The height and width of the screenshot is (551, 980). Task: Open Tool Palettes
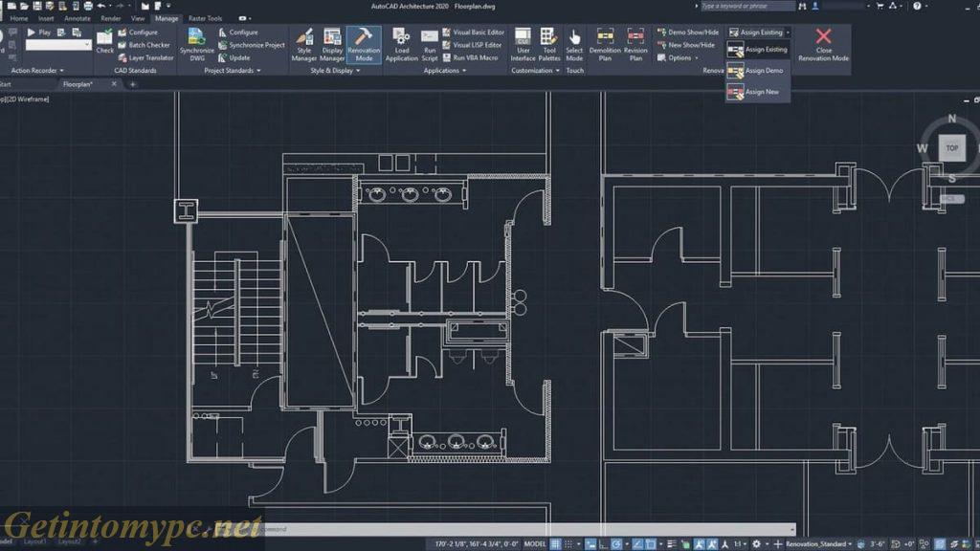click(548, 44)
